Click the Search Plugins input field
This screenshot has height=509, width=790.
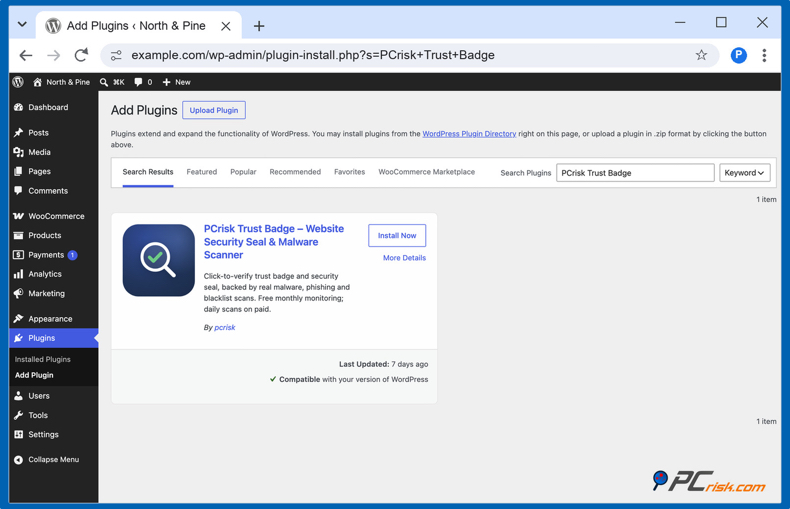635,173
